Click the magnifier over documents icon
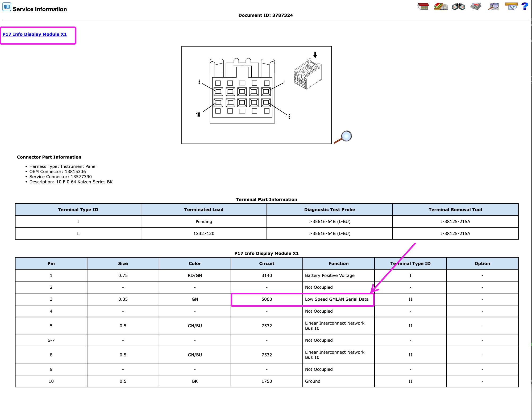The height and width of the screenshot is (420, 532). [494, 6]
